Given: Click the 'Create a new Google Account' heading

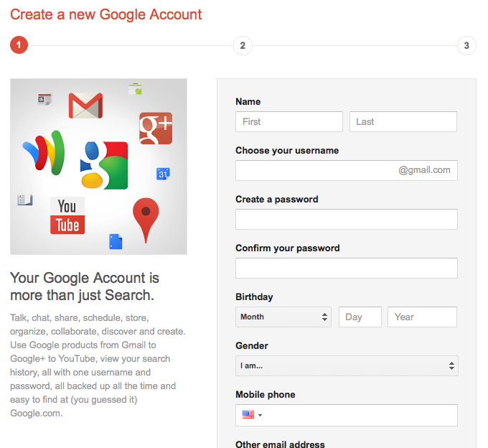Looking at the screenshot, I should [105, 14].
